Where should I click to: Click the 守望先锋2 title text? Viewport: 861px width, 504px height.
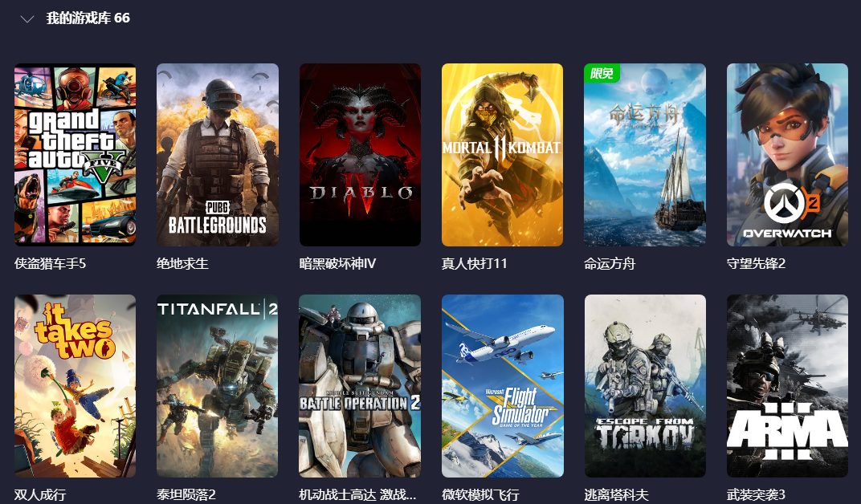(x=756, y=263)
